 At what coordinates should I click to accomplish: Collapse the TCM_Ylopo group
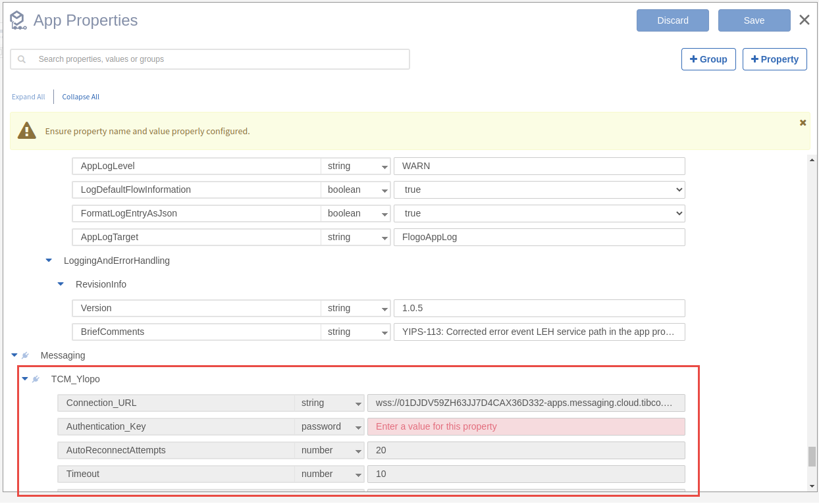25,379
